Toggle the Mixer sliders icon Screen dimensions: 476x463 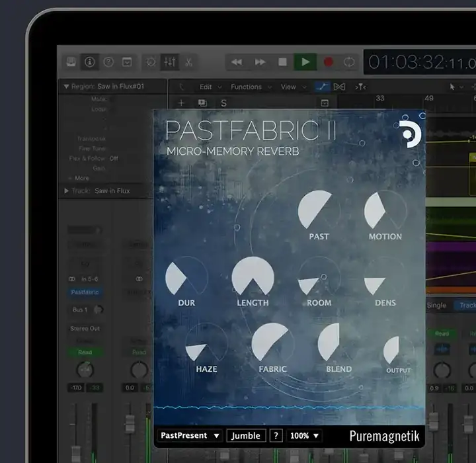click(170, 62)
